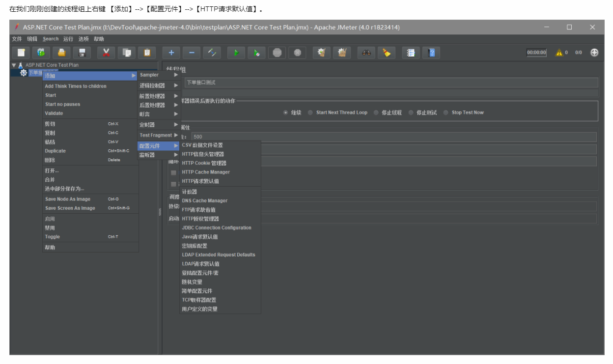Collapse the ASP.NET Core Test Plan tree node
The height and width of the screenshot is (364, 613).
pos(14,65)
